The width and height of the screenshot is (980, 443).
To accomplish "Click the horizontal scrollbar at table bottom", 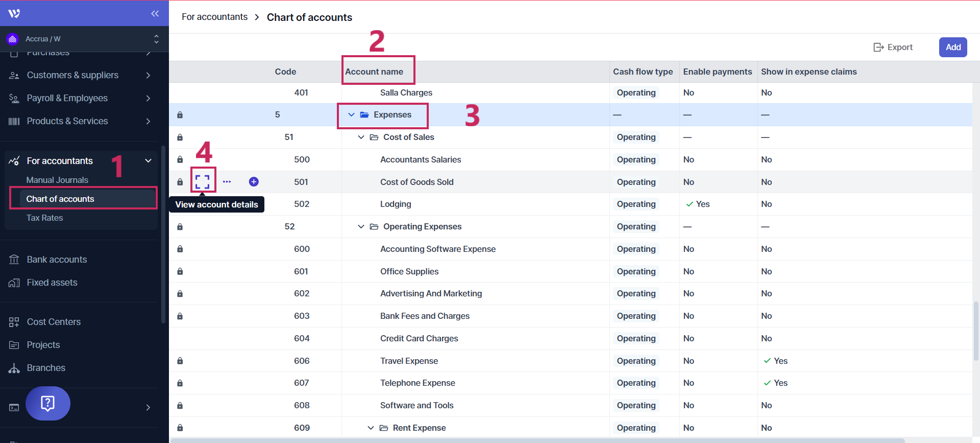I will [536, 440].
